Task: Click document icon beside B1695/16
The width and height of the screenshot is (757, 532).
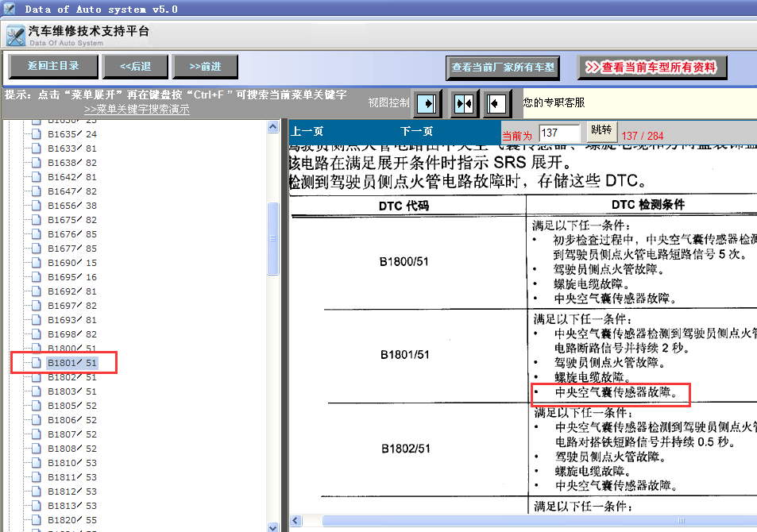Action: point(37,277)
